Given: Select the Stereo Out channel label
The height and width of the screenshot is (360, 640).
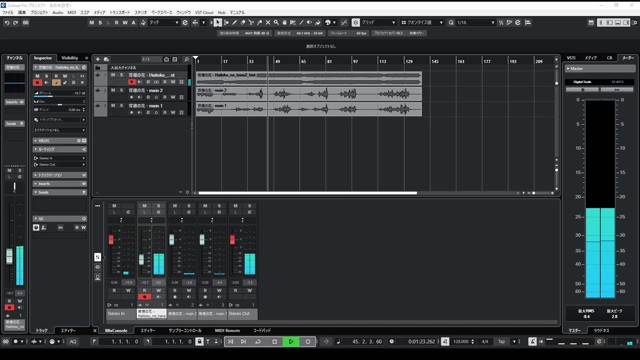Looking at the screenshot, I should click(242, 314).
